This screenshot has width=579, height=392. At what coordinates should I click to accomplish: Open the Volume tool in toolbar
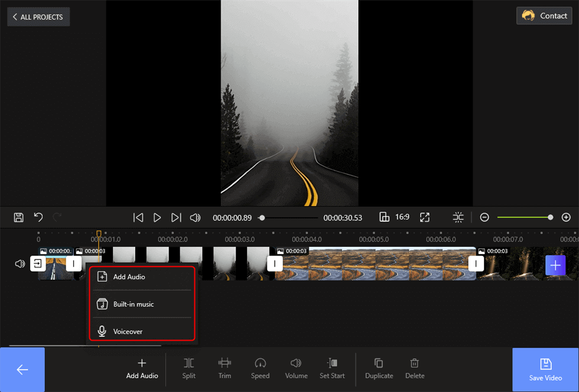pyautogui.click(x=296, y=369)
